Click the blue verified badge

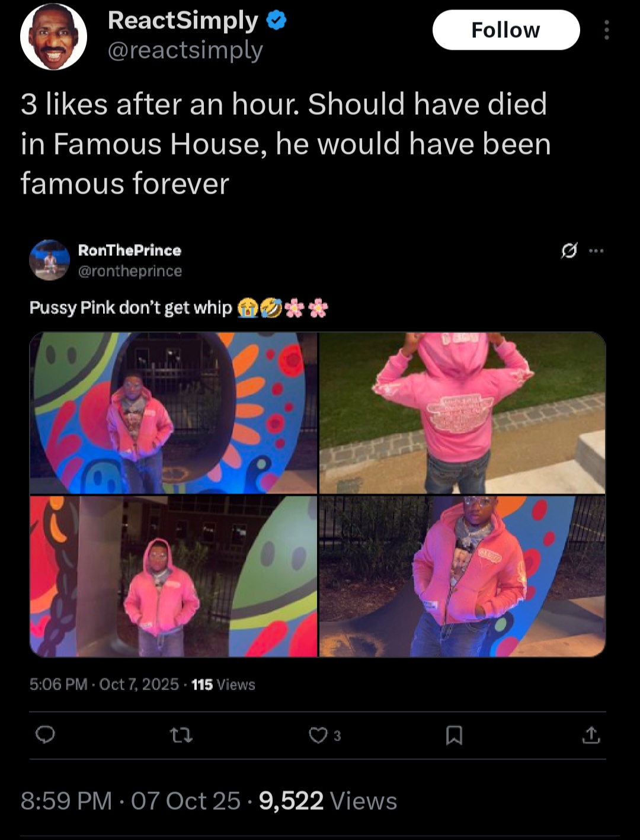[276, 21]
